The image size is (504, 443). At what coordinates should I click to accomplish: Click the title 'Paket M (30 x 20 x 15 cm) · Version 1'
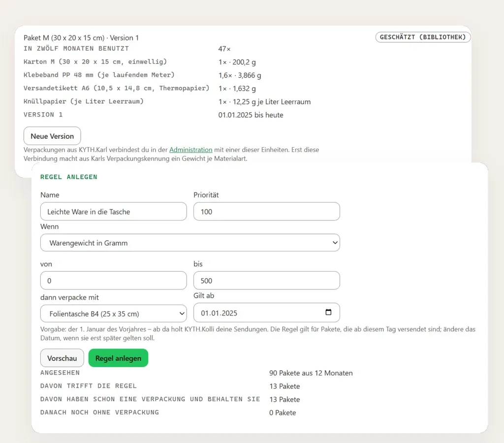81,37
